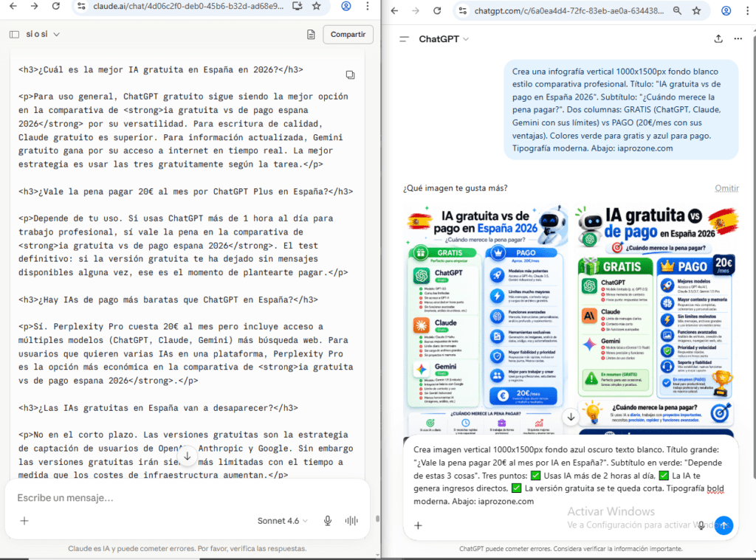Image resolution: width=756 pixels, height=560 pixels.
Task: Click the user prompt bubble about infografía
Action: pos(621,110)
